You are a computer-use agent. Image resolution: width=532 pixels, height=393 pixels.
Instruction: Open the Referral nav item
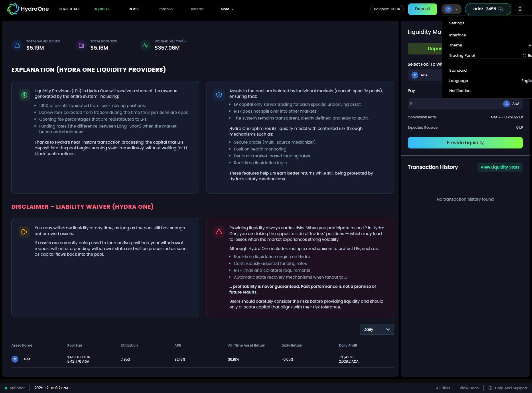(x=198, y=9)
